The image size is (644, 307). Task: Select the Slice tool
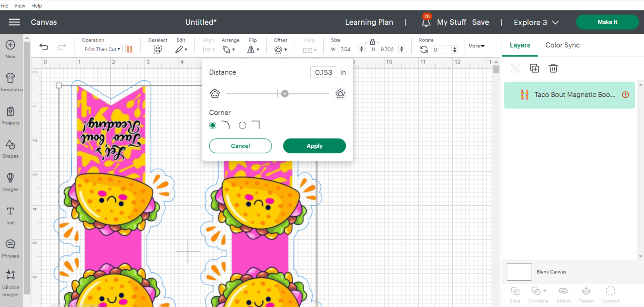(x=515, y=293)
